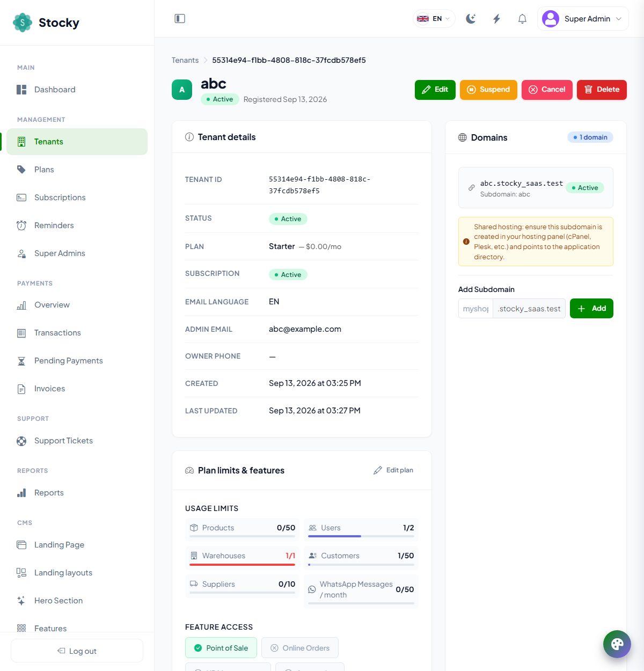Image resolution: width=644 pixels, height=671 pixels.
Task: Go to Dashboard in sidebar
Action: (x=77, y=90)
